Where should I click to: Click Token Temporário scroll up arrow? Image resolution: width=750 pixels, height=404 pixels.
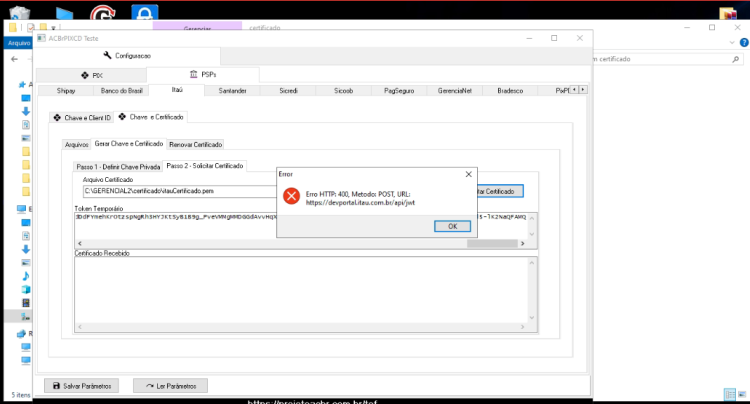tap(532, 218)
